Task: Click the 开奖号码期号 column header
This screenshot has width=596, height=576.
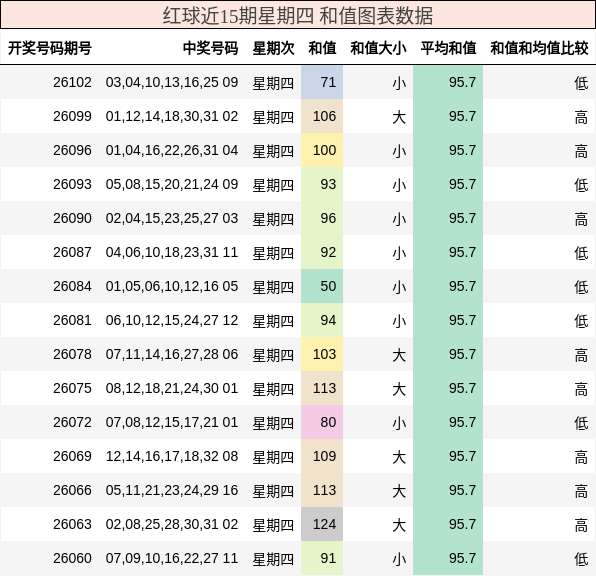Action: pyautogui.click(x=50, y=48)
